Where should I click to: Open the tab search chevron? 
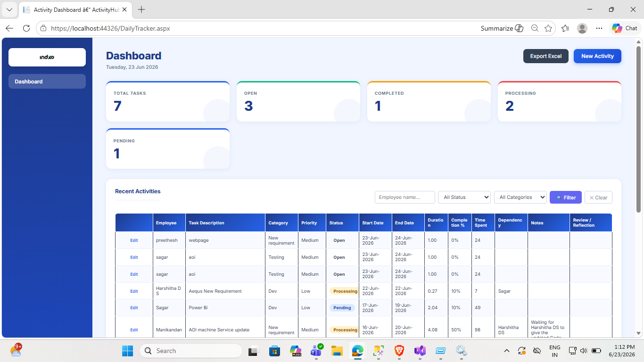(9, 9)
